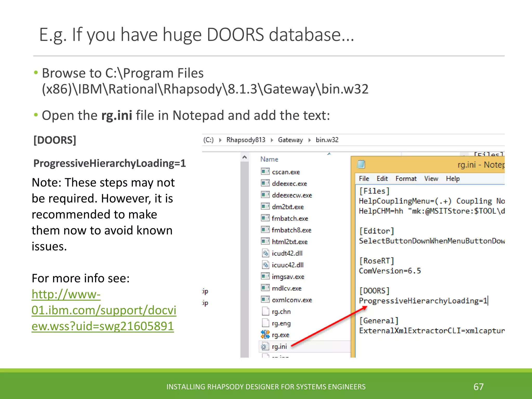Viewport: 532px width, 399px height.
Task: Select the imgsav.exe file name
Action: (x=288, y=277)
